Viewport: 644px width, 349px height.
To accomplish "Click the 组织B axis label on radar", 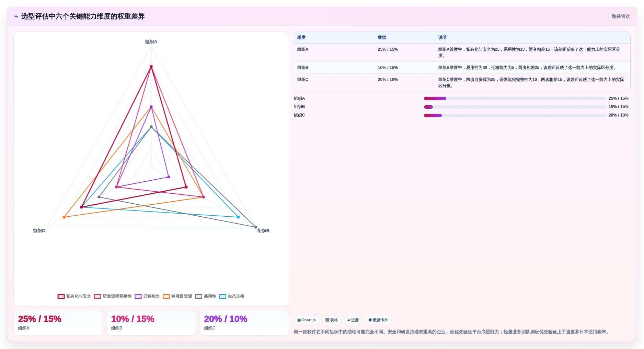I will tap(263, 231).
